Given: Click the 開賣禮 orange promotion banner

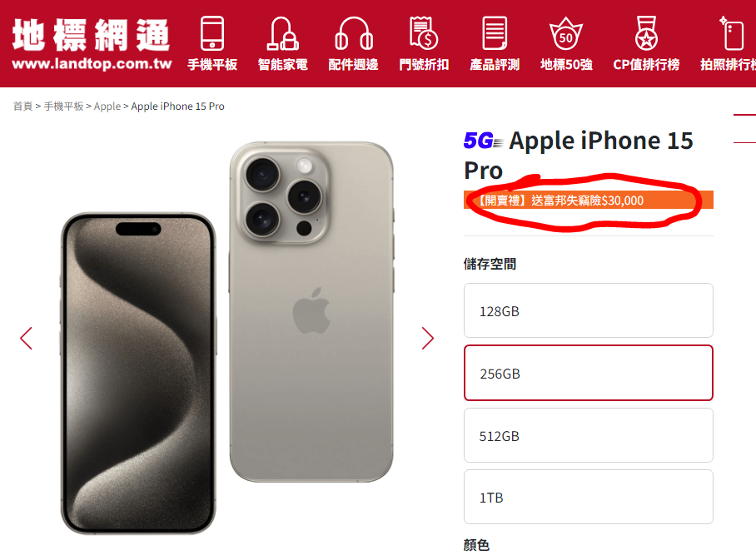Looking at the screenshot, I should (x=588, y=200).
